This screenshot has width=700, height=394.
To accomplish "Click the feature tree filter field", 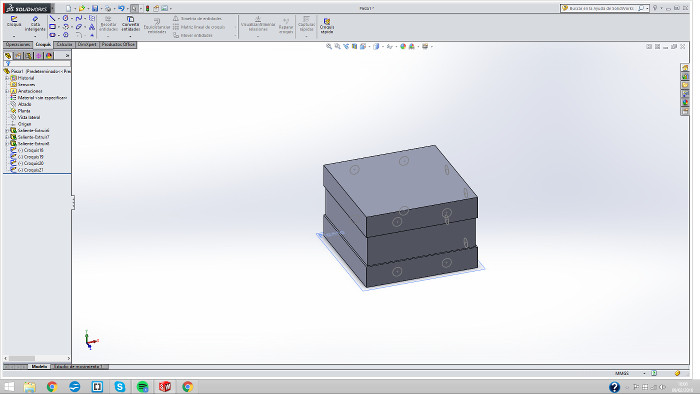I will coord(37,64).
